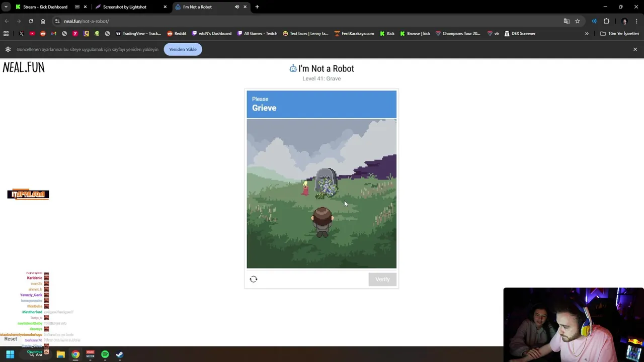Open the yellow g bookmark icon
The width and height of the screenshot is (644, 362).
(x=86, y=34)
